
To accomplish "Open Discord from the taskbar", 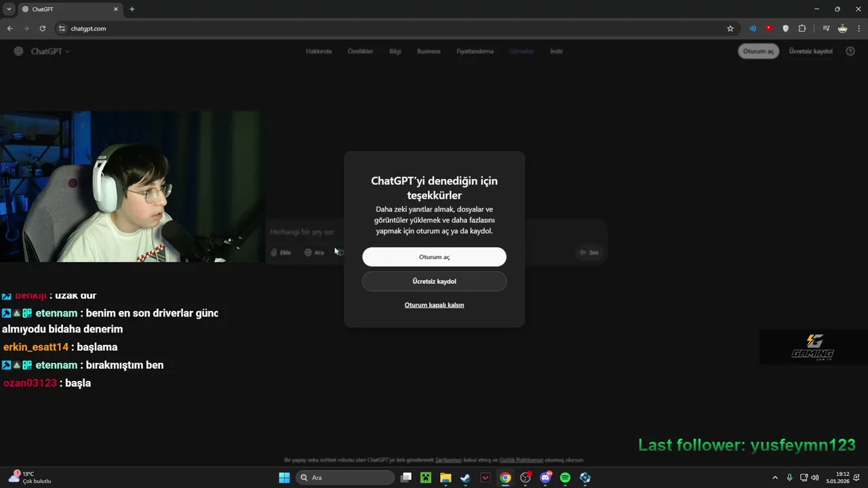I will (x=545, y=478).
